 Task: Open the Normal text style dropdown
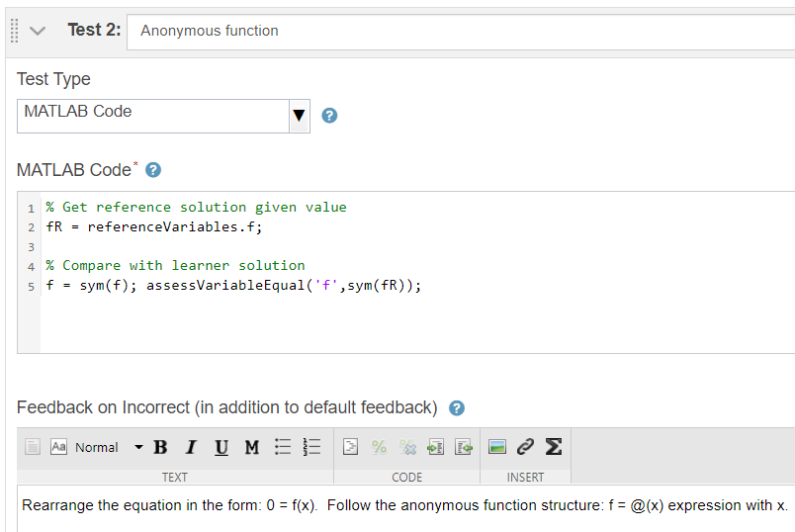(x=107, y=447)
